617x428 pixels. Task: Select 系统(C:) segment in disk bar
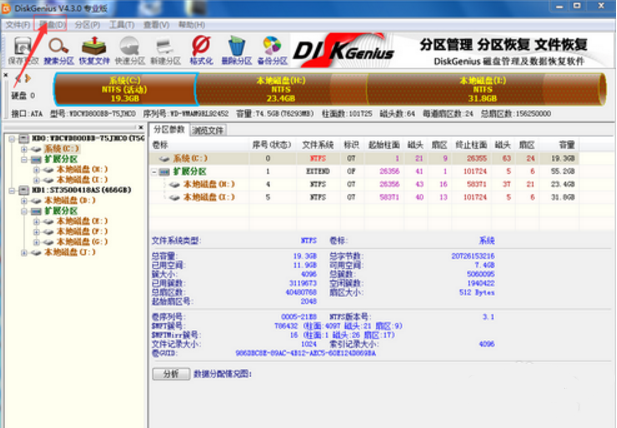click(125, 89)
